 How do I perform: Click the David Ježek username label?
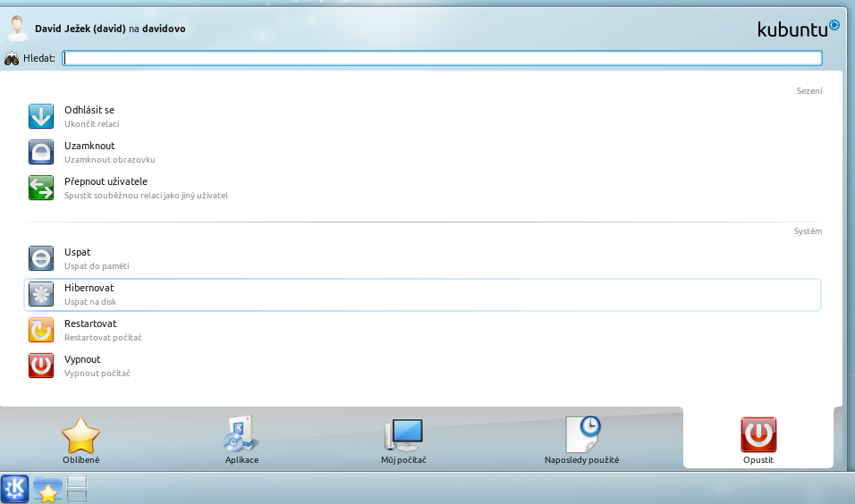(x=79, y=29)
